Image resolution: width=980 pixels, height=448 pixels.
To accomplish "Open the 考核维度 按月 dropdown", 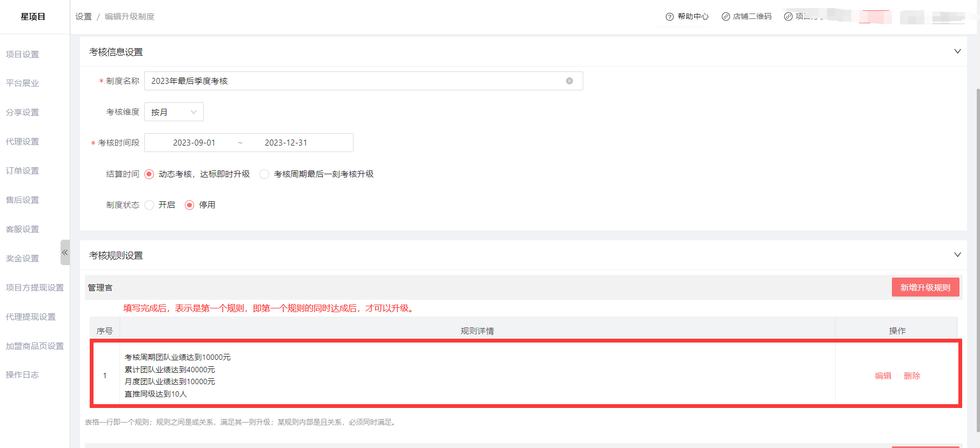I will tap(174, 112).
